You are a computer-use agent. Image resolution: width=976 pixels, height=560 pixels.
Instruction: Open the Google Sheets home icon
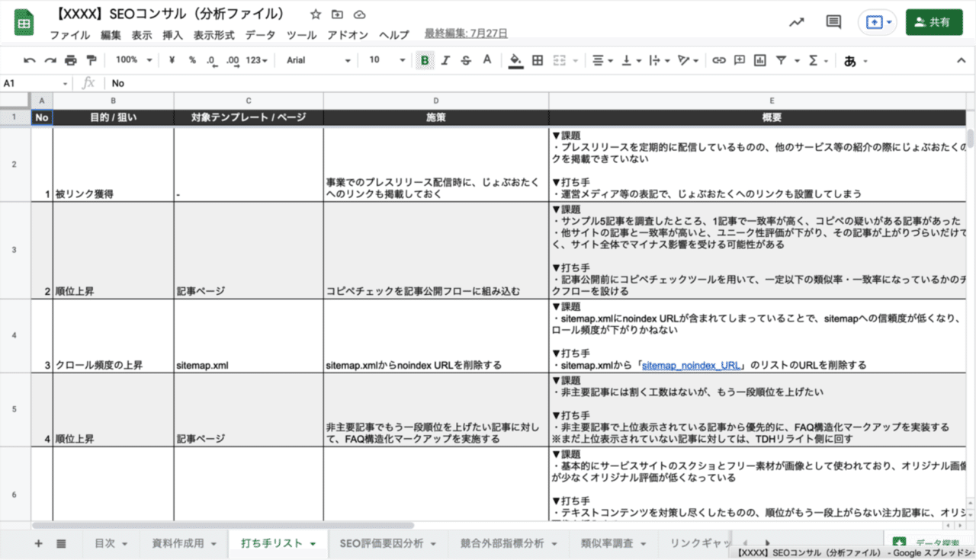coord(24,23)
